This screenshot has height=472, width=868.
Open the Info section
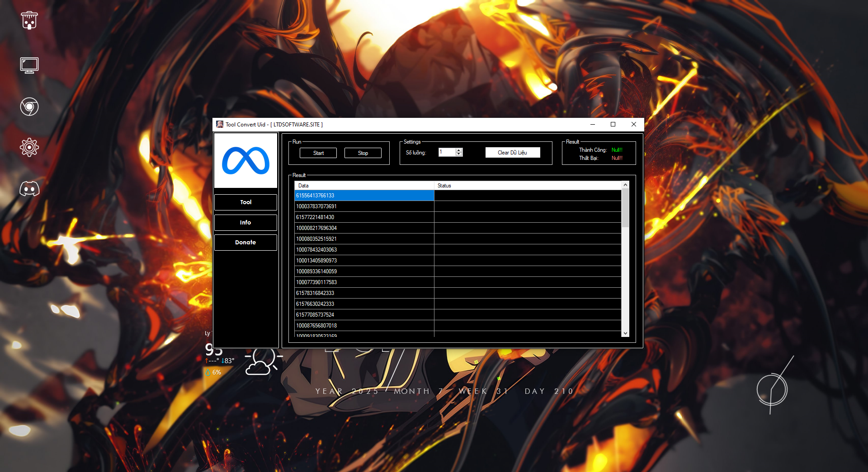click(245, 223)
